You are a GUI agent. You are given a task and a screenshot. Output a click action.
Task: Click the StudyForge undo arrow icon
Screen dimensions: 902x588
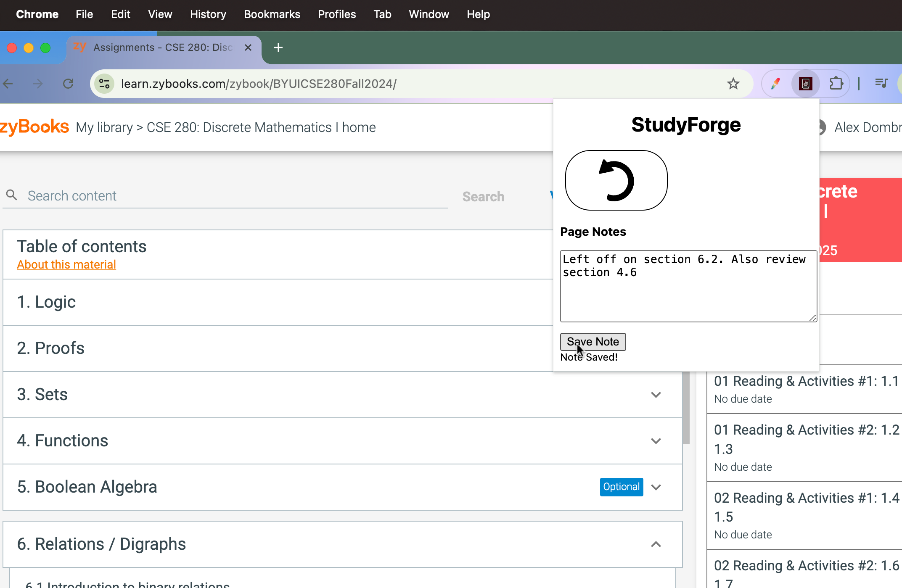(616, 180)
